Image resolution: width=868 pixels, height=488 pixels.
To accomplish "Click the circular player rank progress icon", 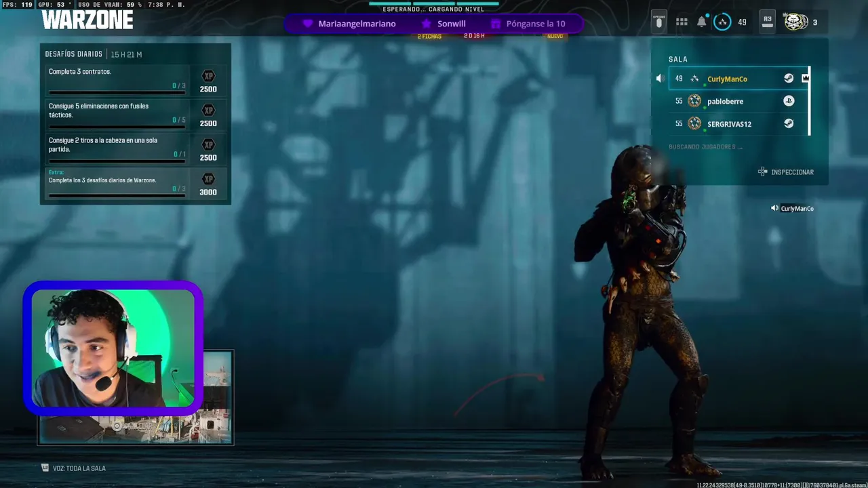I will [723, 22].
